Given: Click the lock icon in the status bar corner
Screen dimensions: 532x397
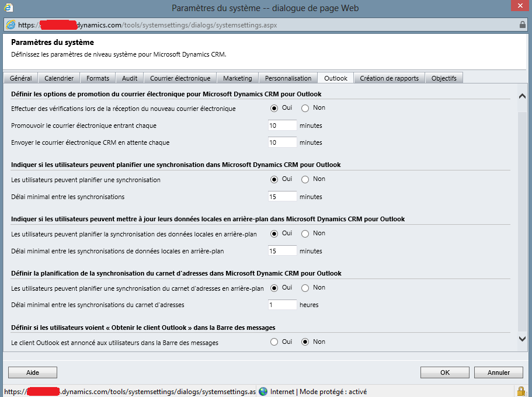Looking at the screenshot, I should click(521, 392).
